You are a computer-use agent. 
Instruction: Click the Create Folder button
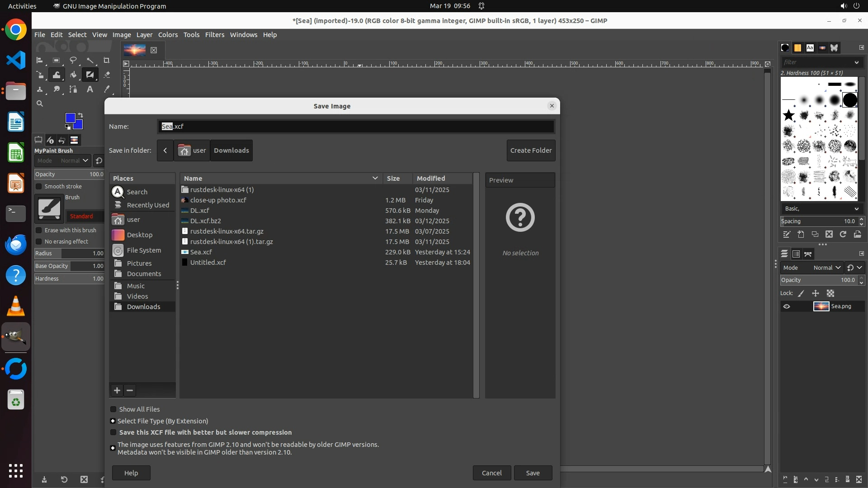(x=531, y=150)
